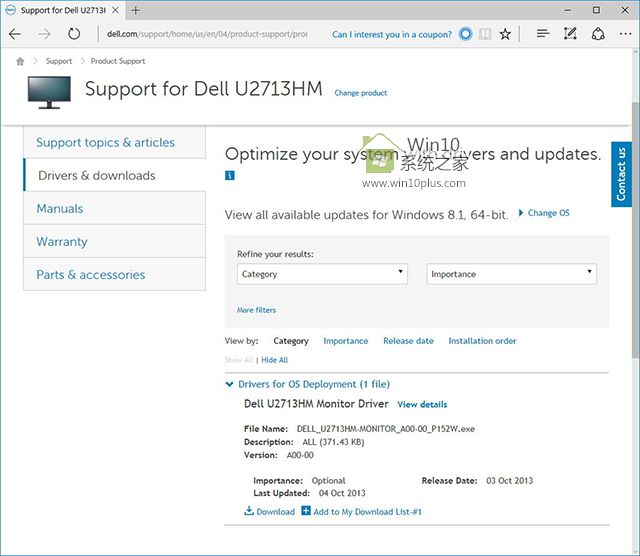Click View details for Monitor Driver
640x556 pixels.
[x=422, y=405]
